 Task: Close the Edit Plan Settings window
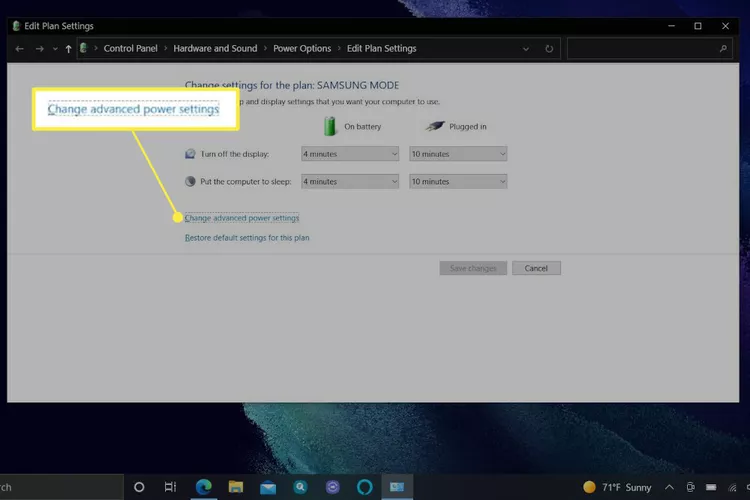click(726, 26)
